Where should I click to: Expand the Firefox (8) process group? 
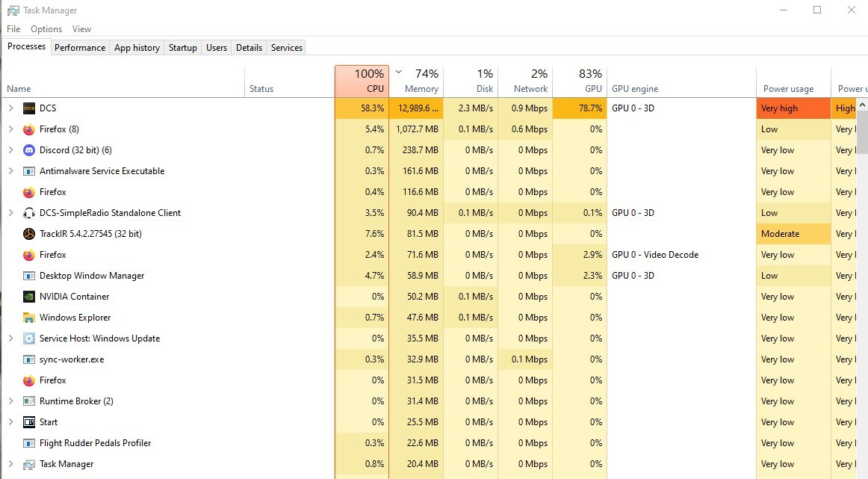(10, 129)
